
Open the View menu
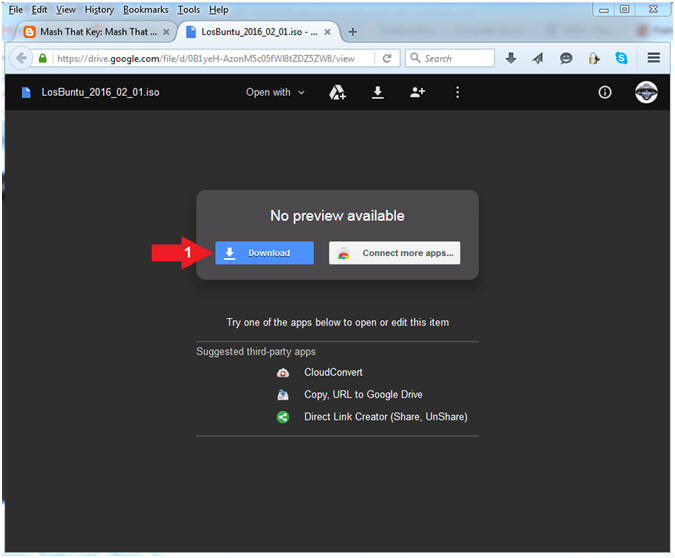pos(65,9)
